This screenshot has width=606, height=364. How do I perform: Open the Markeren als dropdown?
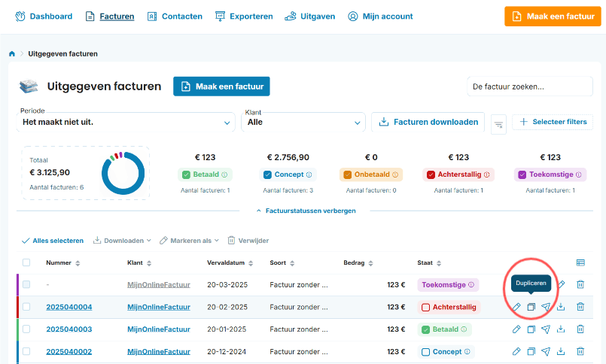(190, 241)
